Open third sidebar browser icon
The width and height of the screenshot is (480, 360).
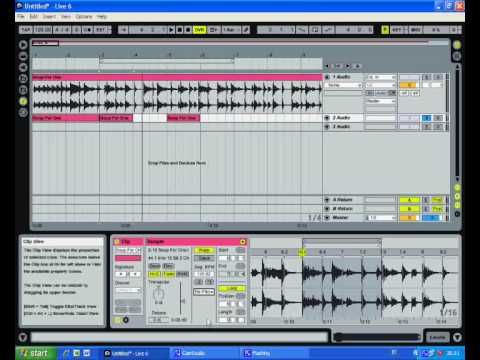tap(23, 67)
